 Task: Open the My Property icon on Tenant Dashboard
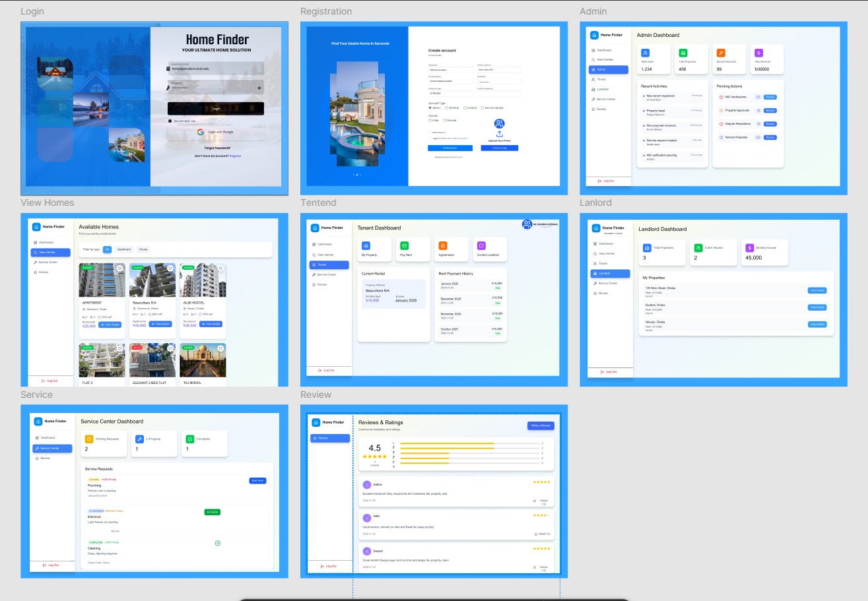click(x=366, y=246)
